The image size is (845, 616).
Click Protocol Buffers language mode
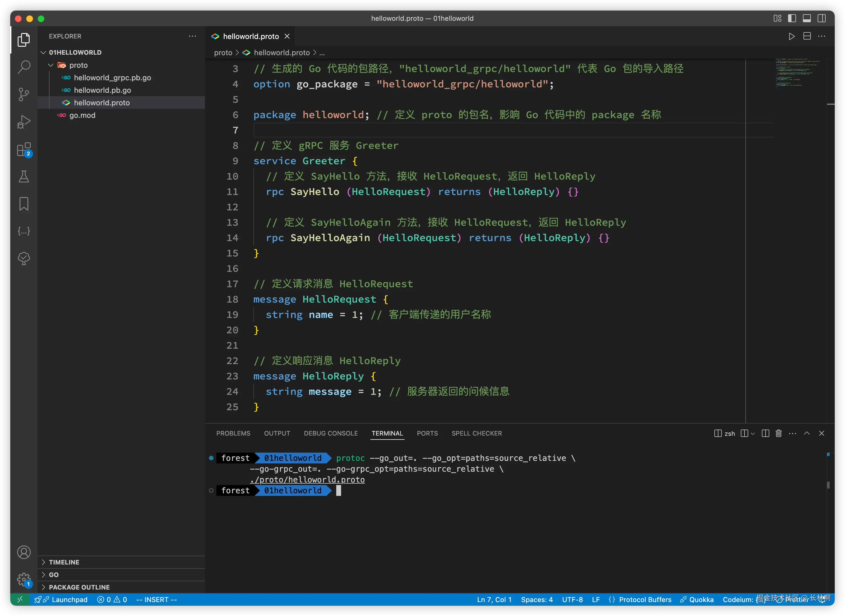(645, 599)
